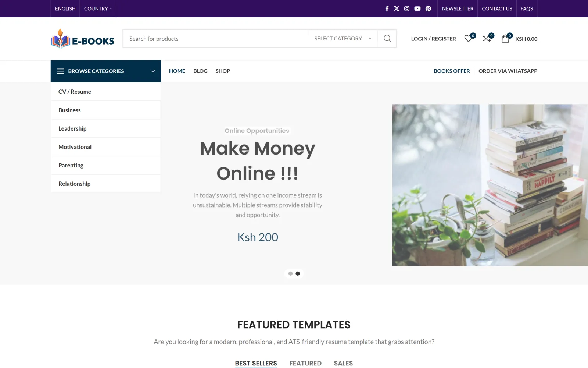Go to the Shop menu item
The image size is (588, 368).
pos(223,71)
